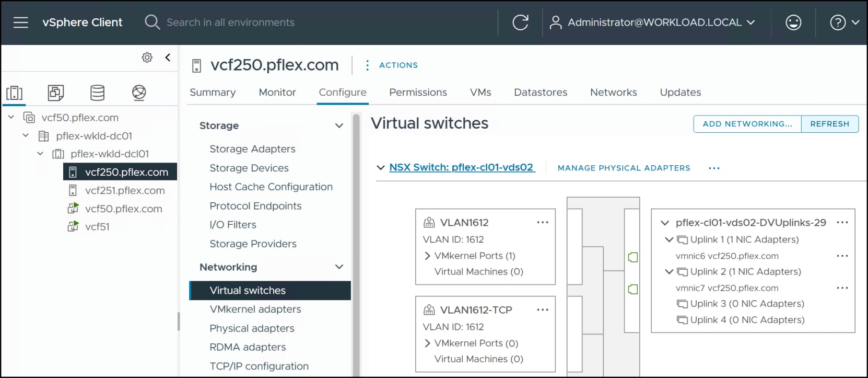Open the VMs tab
Screen dimensions: 868x378
(x=480, y=93)
